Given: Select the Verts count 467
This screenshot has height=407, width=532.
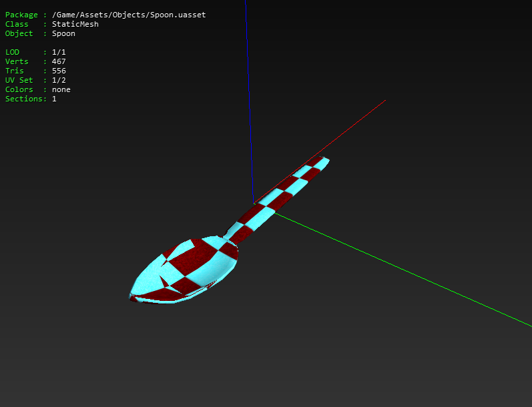Looking at the screenshot, I should [x=59, y=61].
